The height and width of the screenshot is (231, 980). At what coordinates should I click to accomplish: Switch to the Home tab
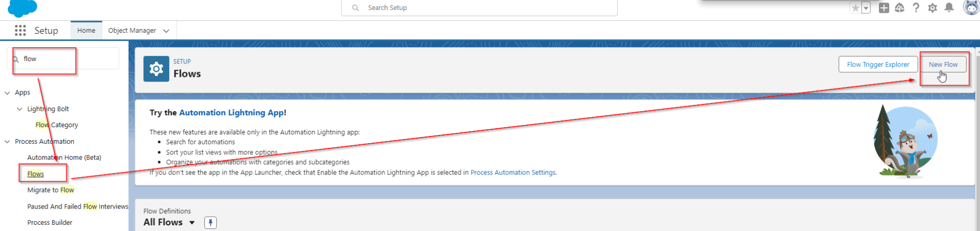[86, 31]
